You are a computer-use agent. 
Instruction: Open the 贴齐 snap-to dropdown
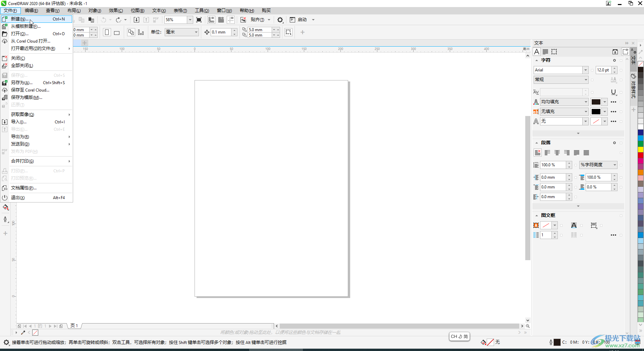pos(269,20)
